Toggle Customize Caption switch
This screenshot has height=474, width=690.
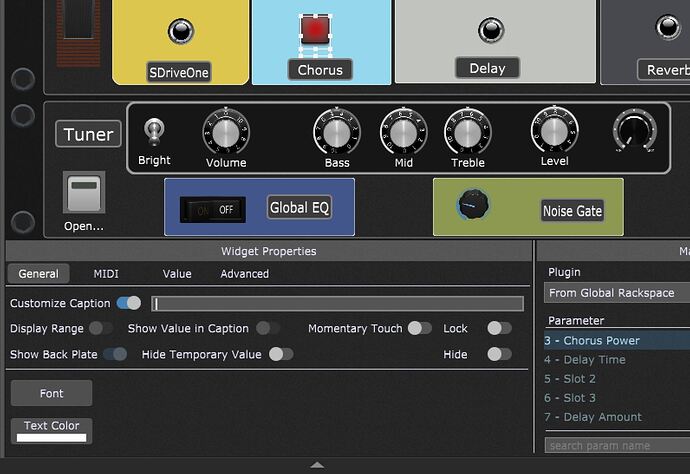point(129,303)
